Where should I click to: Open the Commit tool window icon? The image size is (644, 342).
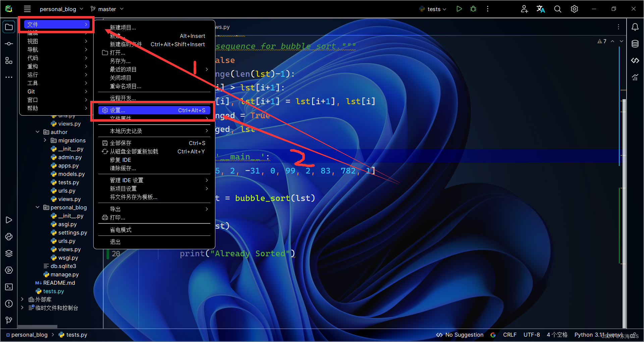coord(9,44)
